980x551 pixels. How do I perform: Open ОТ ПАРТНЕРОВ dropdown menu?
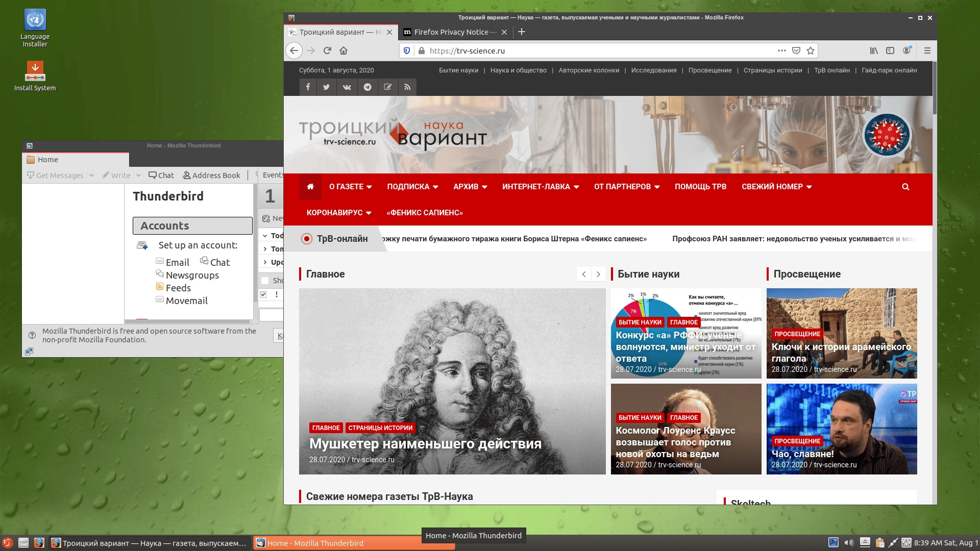[627, 187]
